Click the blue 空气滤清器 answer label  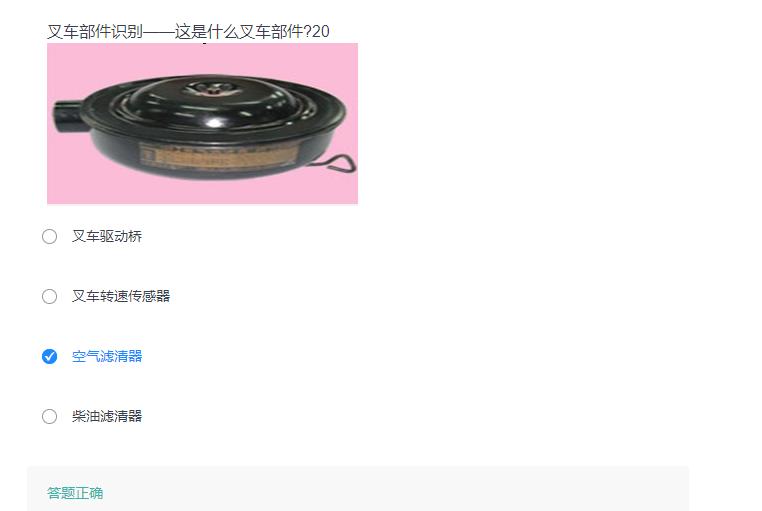click(x=107, y=356)
